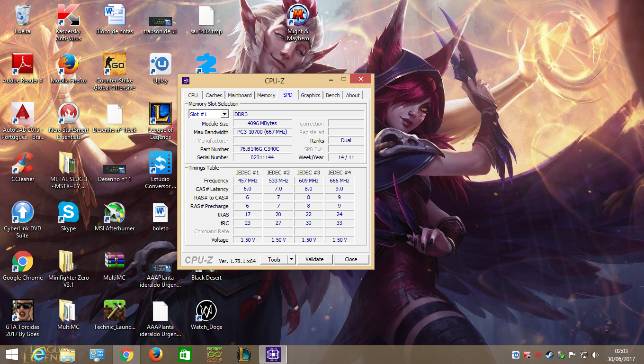Image resolution: width=644 pixels, height=364 pixels.
Task: Switch to the Mainboard tab
Action: point(240,95)
